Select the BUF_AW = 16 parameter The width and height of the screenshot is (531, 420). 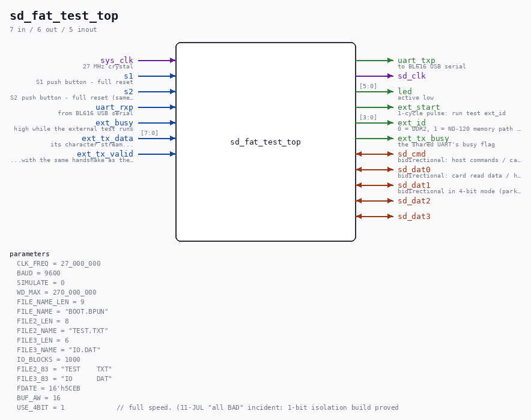click(x=38, y=398)
